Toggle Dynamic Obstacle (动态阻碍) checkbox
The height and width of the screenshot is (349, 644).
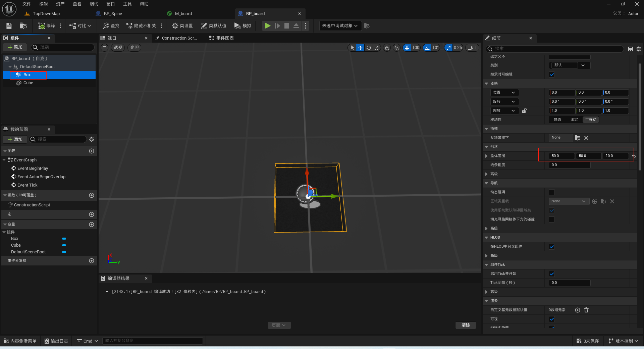tap(552, 192)
